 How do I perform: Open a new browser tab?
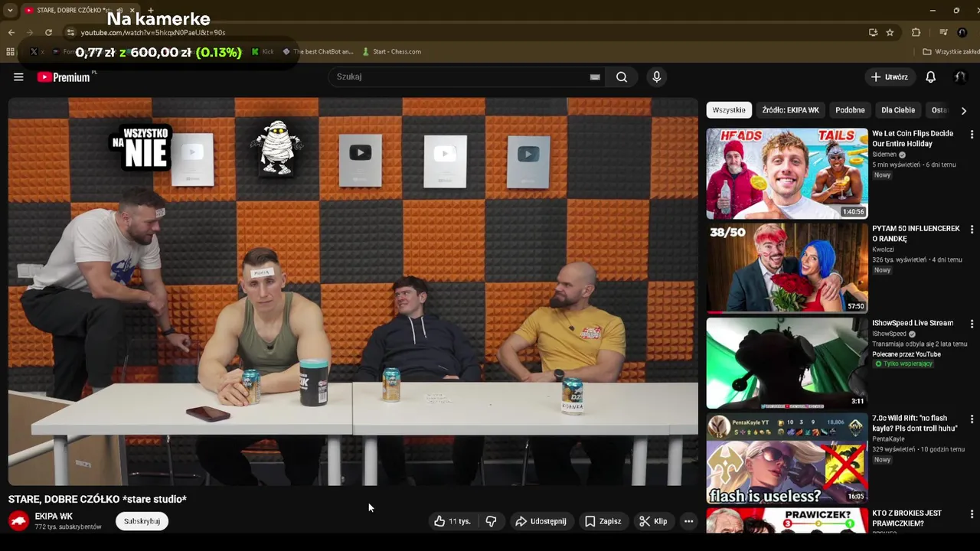[150, 10]
